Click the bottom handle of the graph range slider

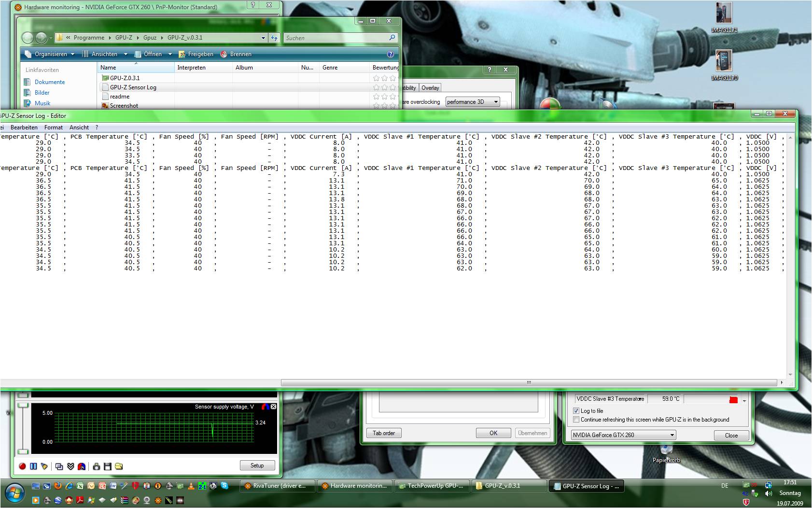coord(23,452)
